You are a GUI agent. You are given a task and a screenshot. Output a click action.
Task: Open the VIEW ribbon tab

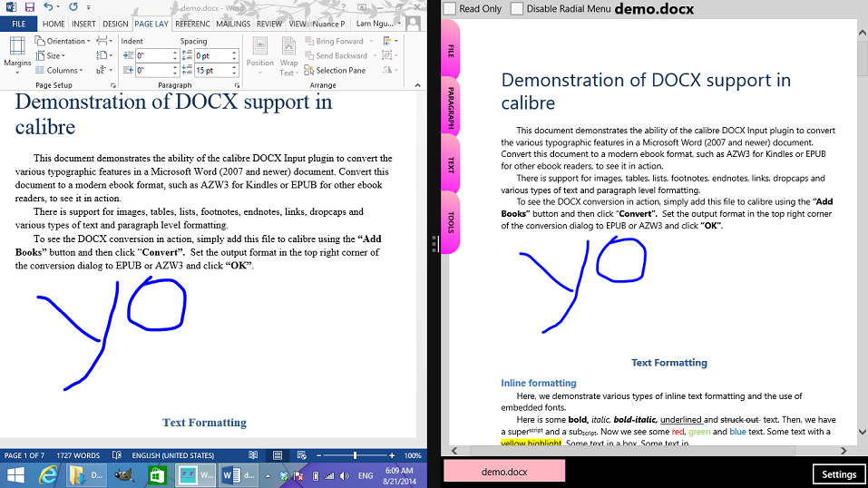click(x=297, y=24)
